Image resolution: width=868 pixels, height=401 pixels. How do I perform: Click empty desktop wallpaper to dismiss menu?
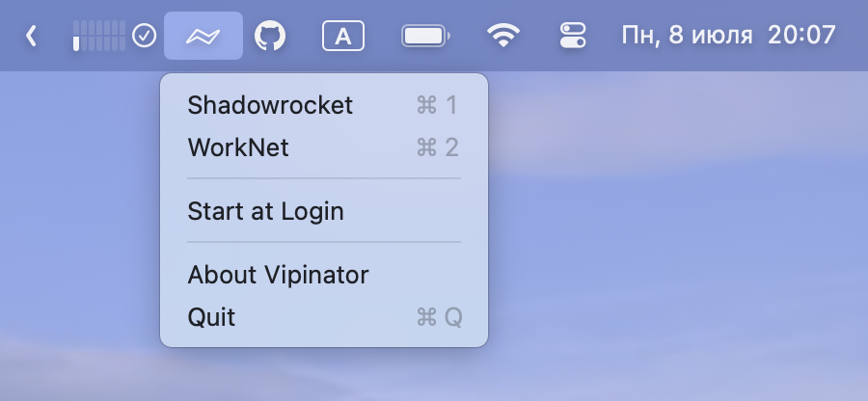click(675, 241)
